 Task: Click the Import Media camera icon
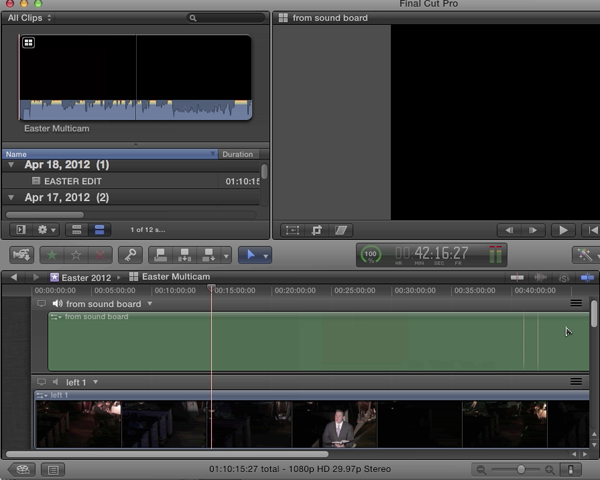[21, 255]
